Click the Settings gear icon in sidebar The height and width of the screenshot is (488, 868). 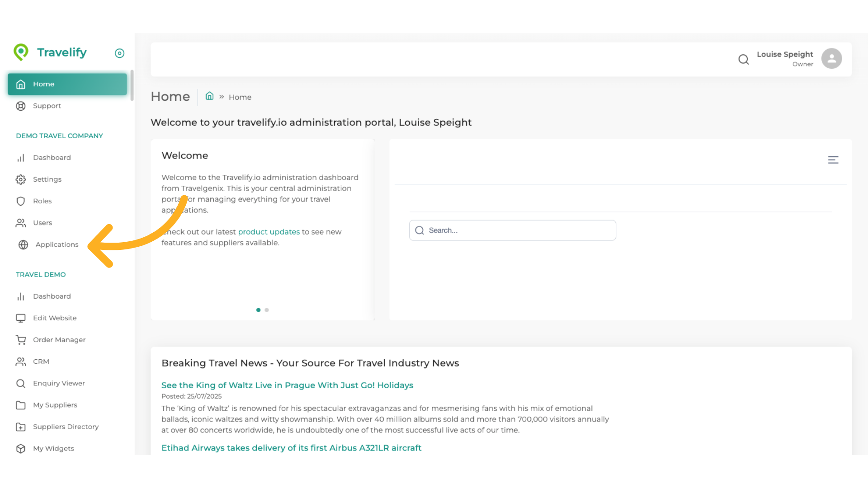coord(21,179)
